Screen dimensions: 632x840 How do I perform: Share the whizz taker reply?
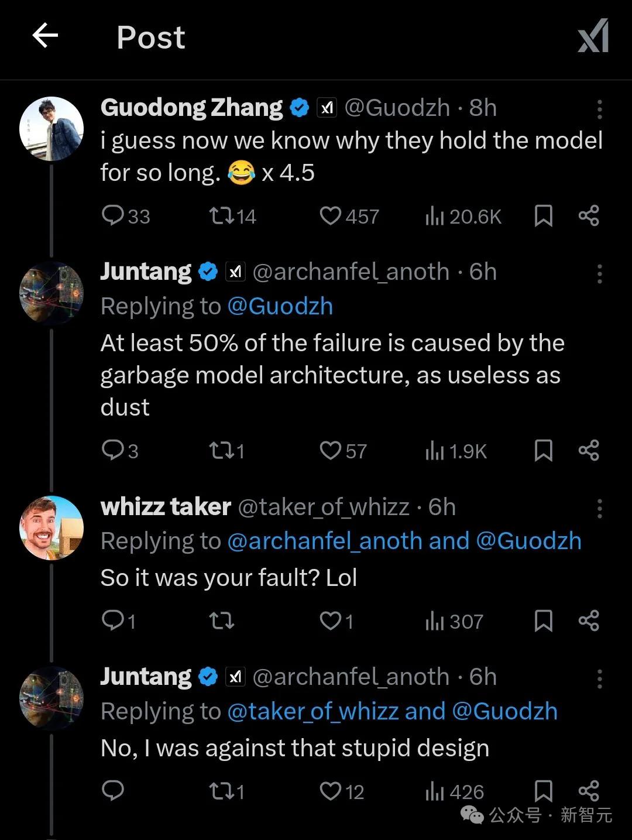[589, 620]
